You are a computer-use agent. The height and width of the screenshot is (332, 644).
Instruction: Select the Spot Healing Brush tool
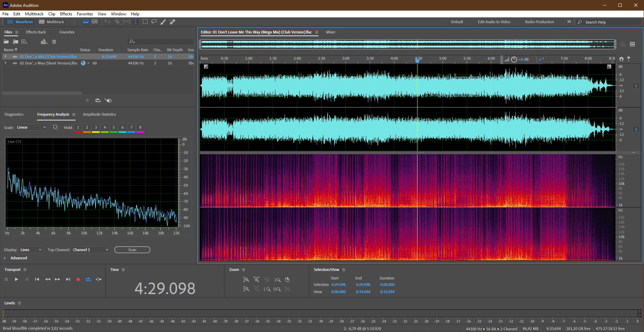click(173, 21)
